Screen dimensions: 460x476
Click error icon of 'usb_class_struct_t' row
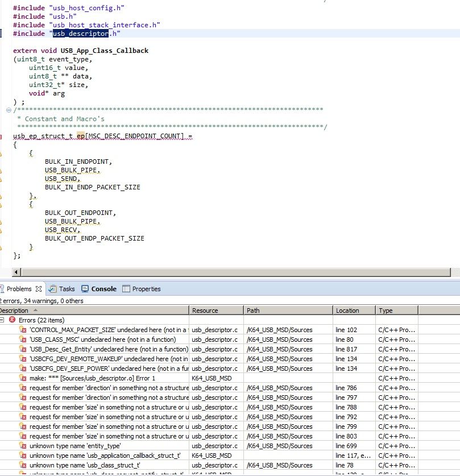pyautogui.click(x=23, y=465)
